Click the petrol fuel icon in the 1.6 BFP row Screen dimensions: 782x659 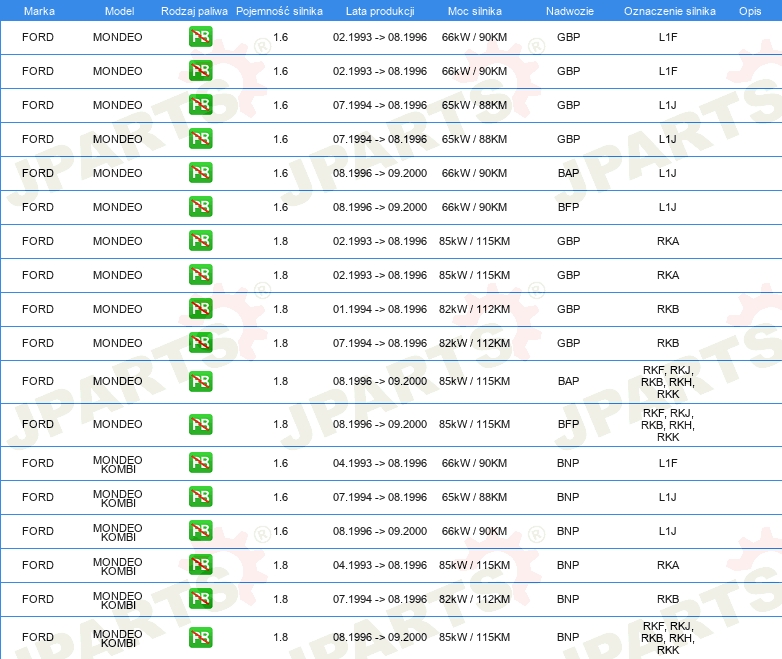(x=200, y=207)
